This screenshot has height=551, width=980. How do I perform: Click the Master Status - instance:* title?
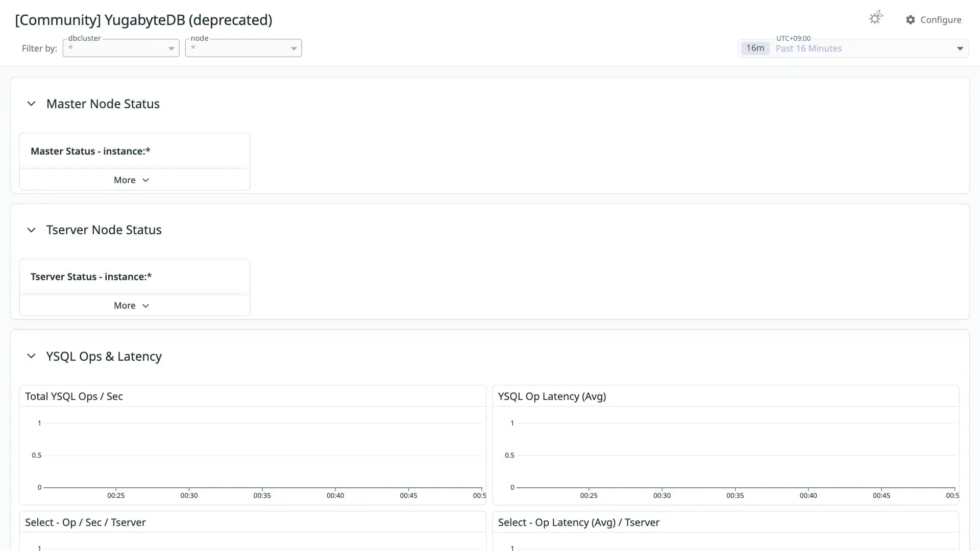click(90, 151)
